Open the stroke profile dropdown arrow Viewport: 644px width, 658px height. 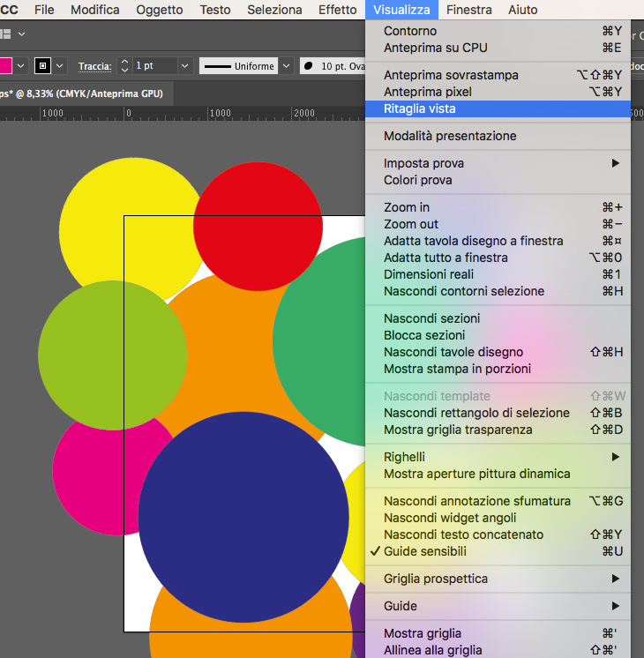tap(287, 66)
